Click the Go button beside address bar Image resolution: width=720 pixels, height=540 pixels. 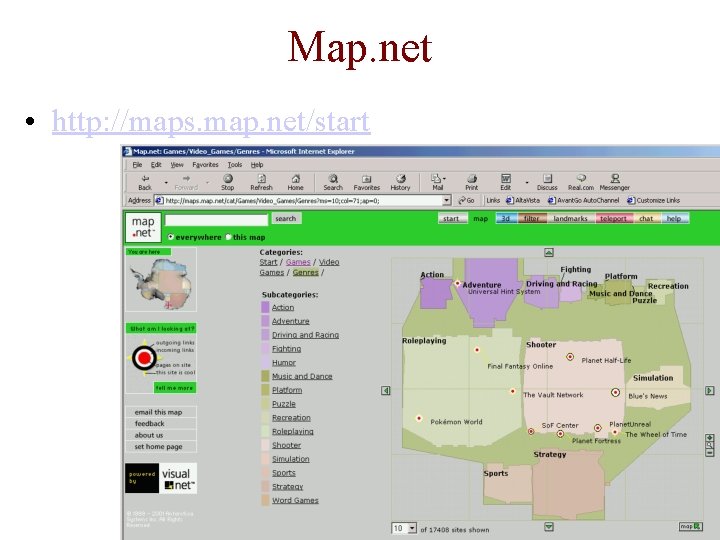coord(466,201)
